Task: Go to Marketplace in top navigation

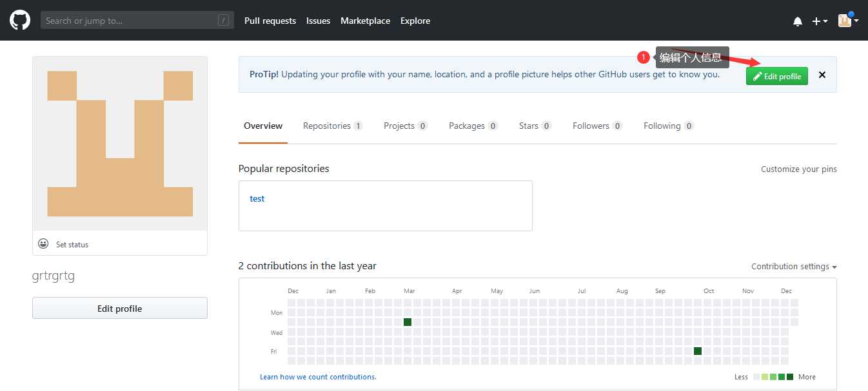Action: point(365,21)
